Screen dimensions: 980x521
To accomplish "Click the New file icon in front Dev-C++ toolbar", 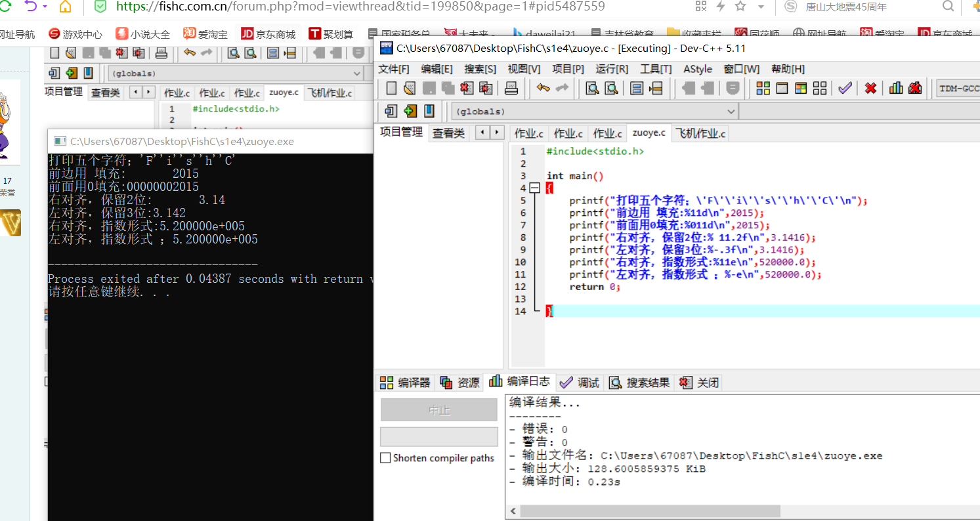I will [x=391, y=88].
